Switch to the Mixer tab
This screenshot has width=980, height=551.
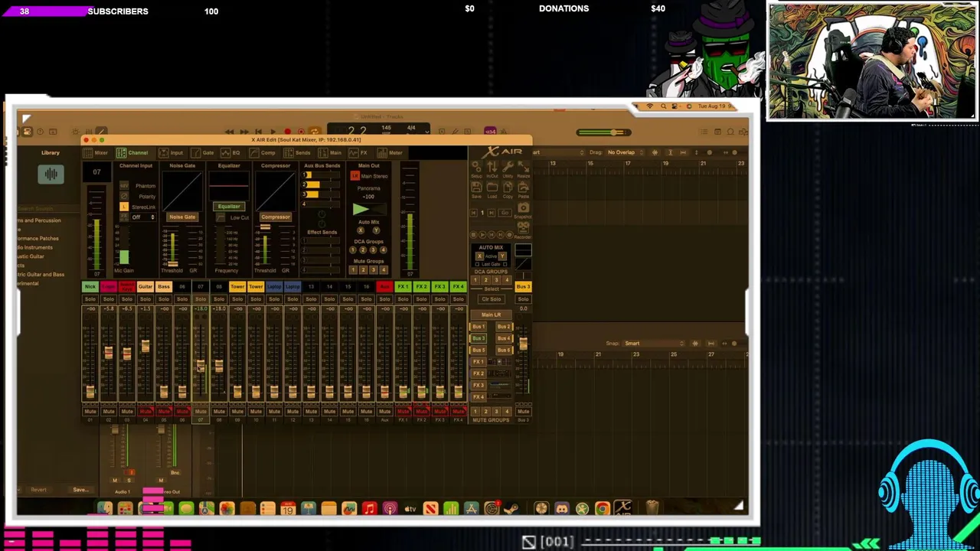click(x=96, y=153)
